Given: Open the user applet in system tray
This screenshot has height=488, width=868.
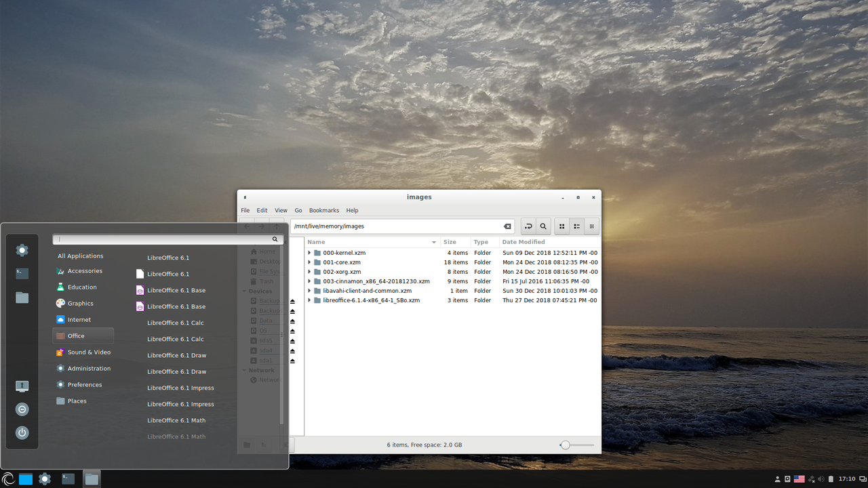Looking at the screenshot, I should (777, 479).
